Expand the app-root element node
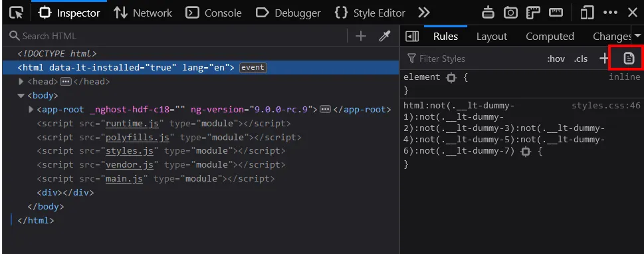644x254 pixels. [x=31, y=109]
